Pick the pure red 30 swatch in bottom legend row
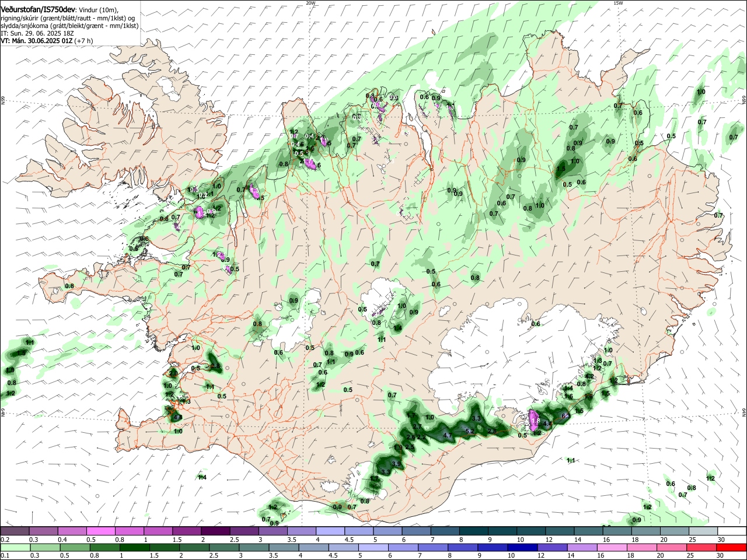The height and width of the screenshot is (560, 747). (x=731, y=548)
